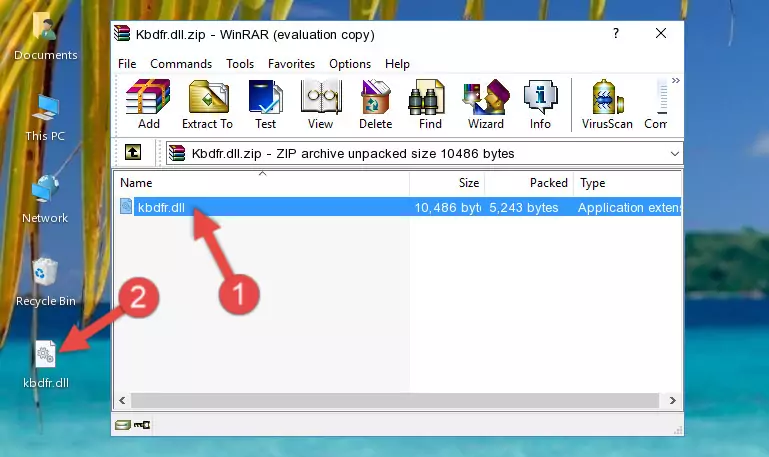Viewport: 769px width, 457px height.
Task: Open the Tools menu
Action: pos(240,64)
